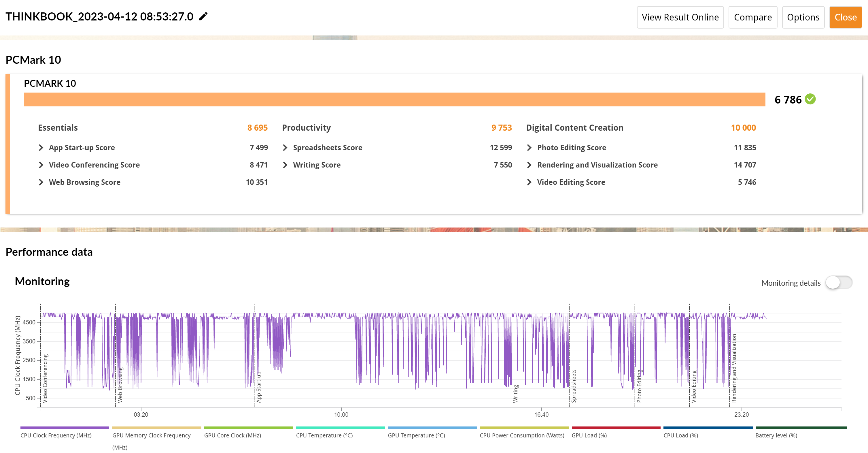This screenshot has height=453, width=868.
Task: Toggle the Monitoring details switch
Action: 839,283
